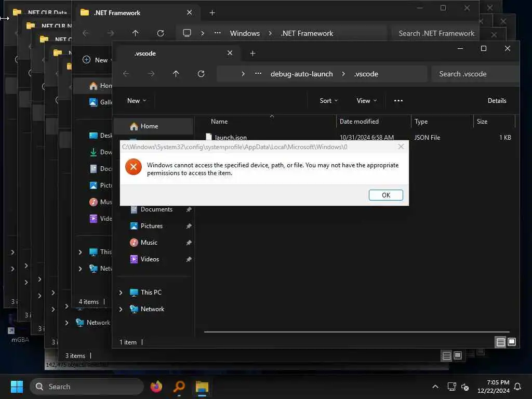Open the Sort dropdown menu
This screenshot has height=399, width=532.
[x=328, y=101]
